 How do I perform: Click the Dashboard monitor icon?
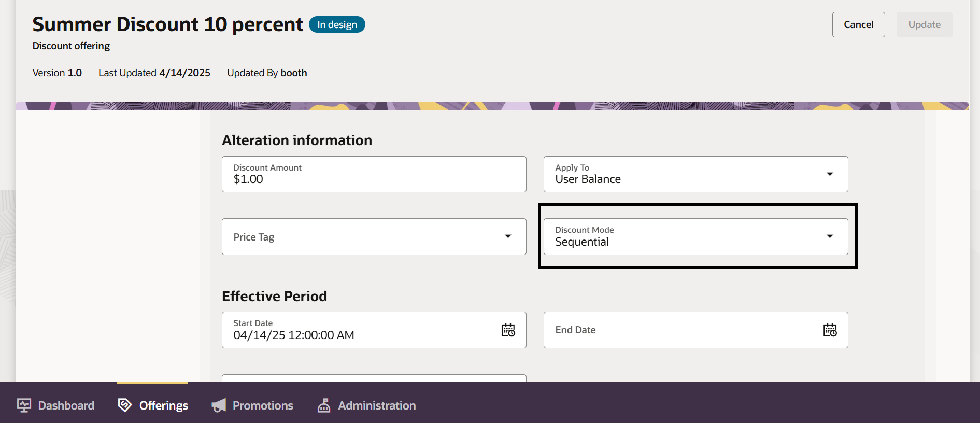point(24,405)
